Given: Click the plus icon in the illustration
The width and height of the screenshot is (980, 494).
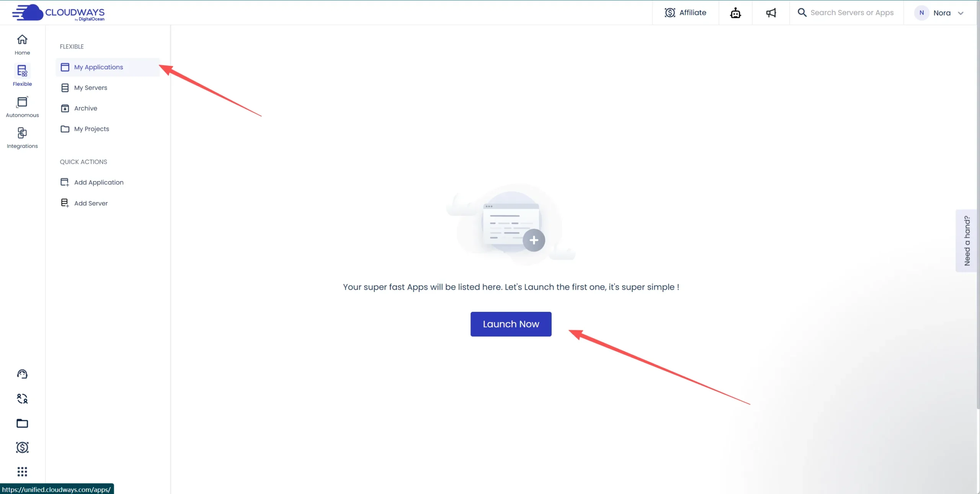Looking at the screenshot, I should pyautogui.click(x=534, y=240).
